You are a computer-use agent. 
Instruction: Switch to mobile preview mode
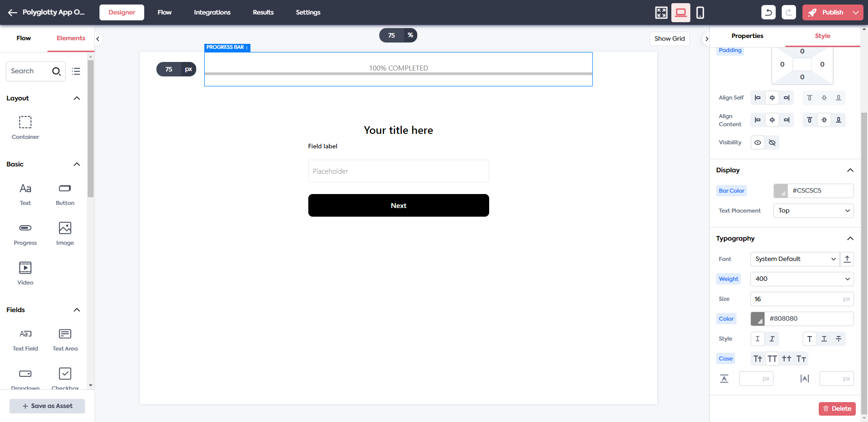[x=700, y=12]
